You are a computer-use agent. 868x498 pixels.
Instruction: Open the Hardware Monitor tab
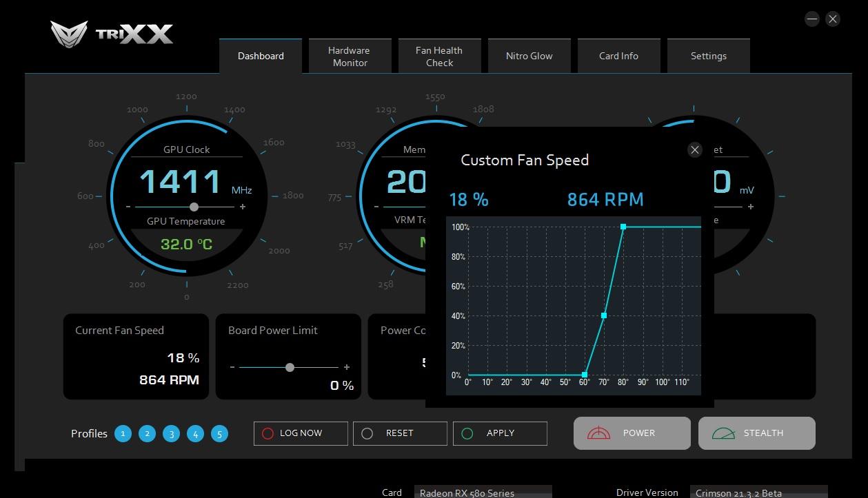tap(350, 56)
